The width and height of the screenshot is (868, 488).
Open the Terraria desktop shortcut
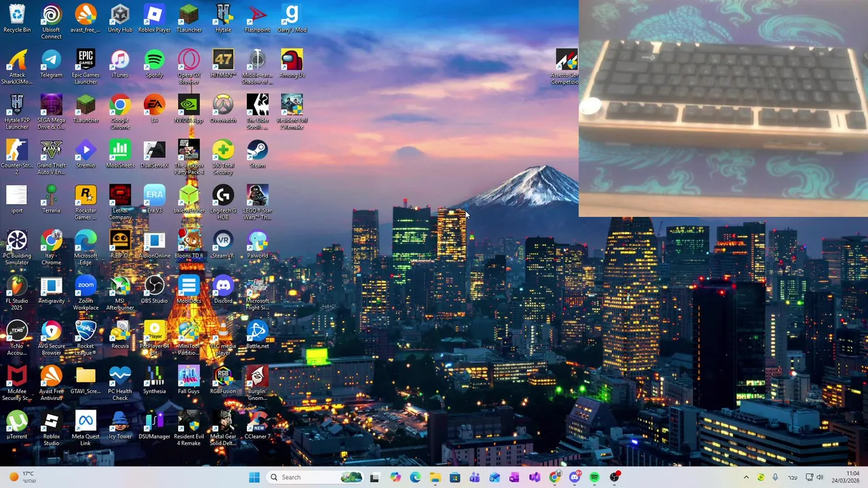pyautogui.click(x=52, y=199)
